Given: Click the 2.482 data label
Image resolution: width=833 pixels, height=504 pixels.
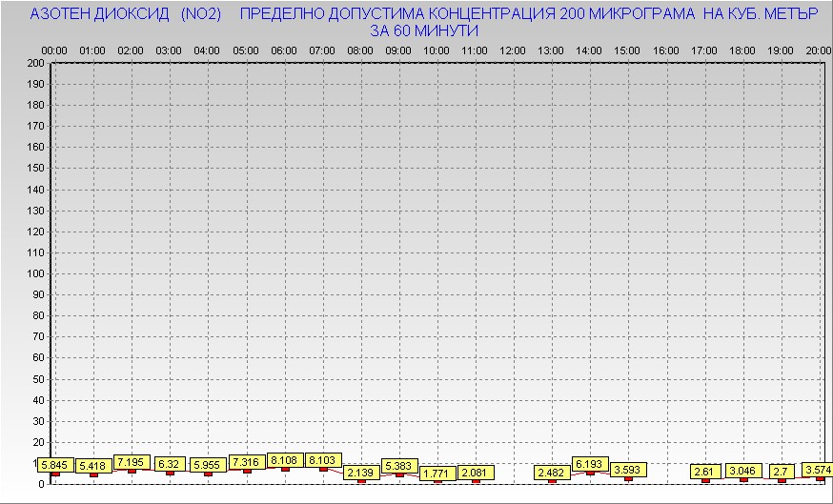Looking at the screenshot, I should tap(552, 473).
